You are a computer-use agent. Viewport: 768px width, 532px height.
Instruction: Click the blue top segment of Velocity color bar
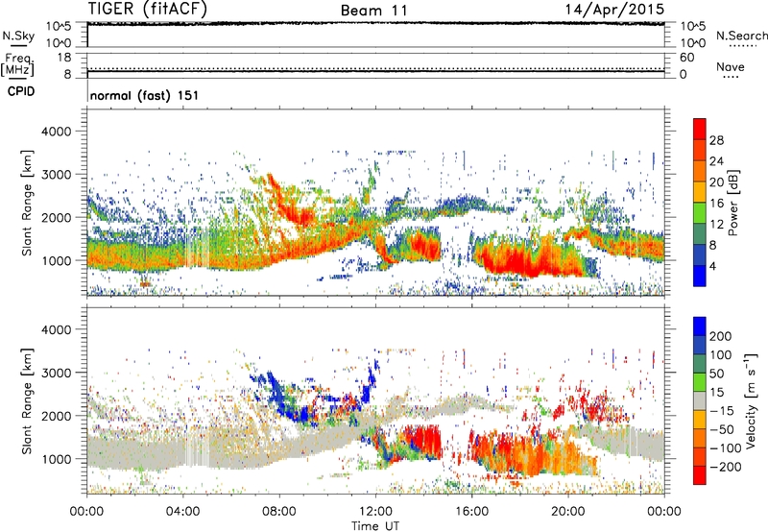pos(700,326)
